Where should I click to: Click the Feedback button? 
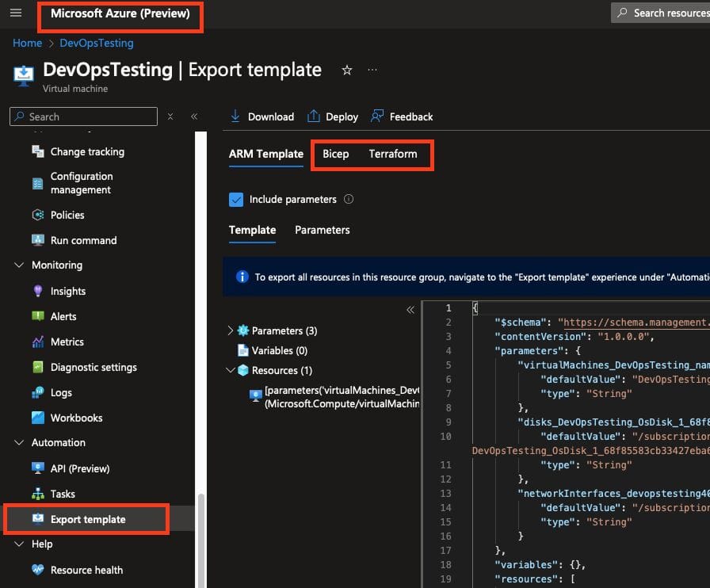tap(402, 116)
